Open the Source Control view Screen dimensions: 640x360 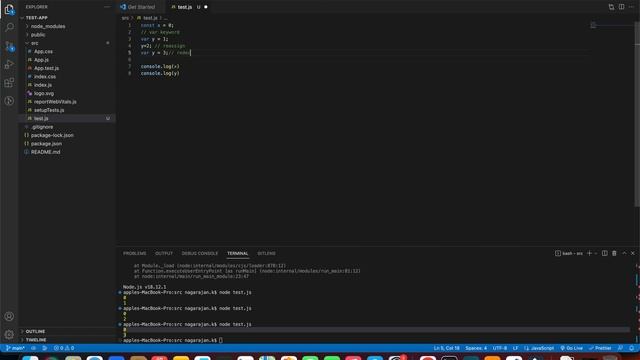pyautogui.click(x=9, y=46)
